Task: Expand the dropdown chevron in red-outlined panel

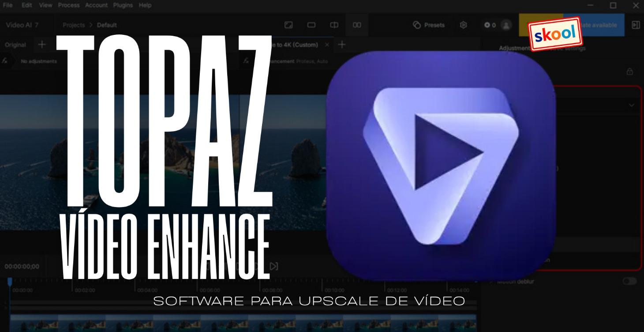Action: (631, 105)
